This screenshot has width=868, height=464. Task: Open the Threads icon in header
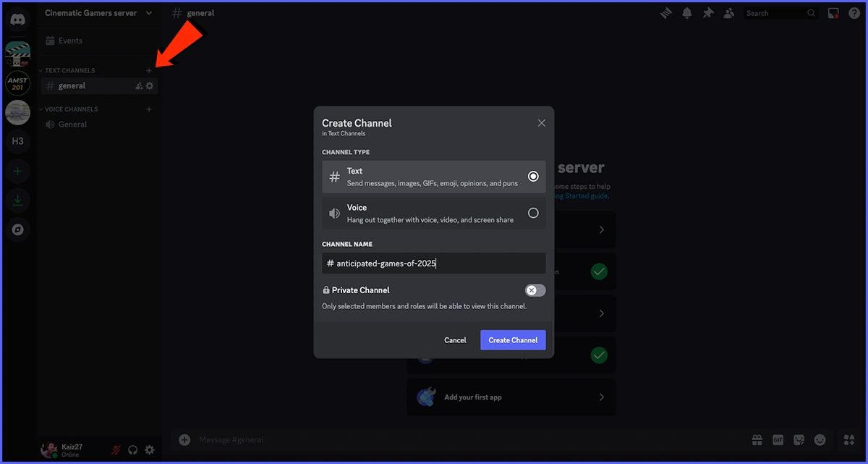point(666,13)
